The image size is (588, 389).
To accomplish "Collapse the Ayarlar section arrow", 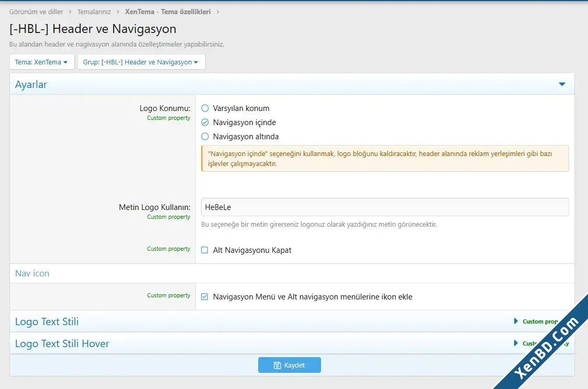I will [562, 84].
